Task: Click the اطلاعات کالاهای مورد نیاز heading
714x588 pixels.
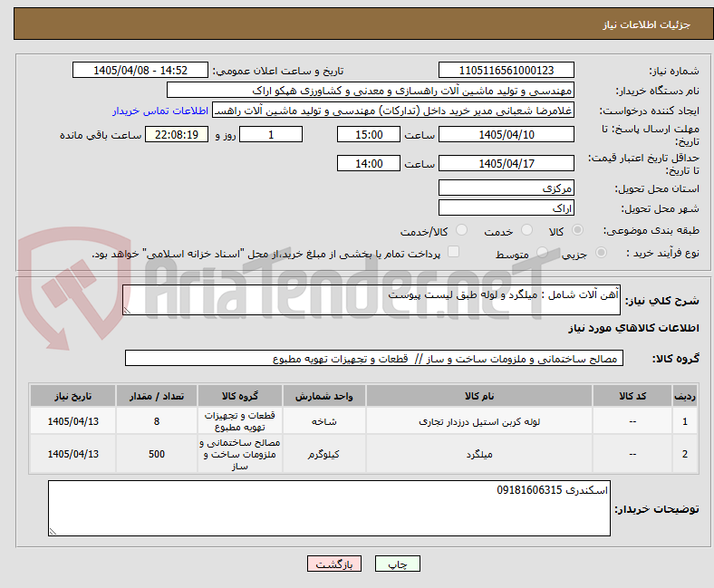Action: [x=633, y=328]
